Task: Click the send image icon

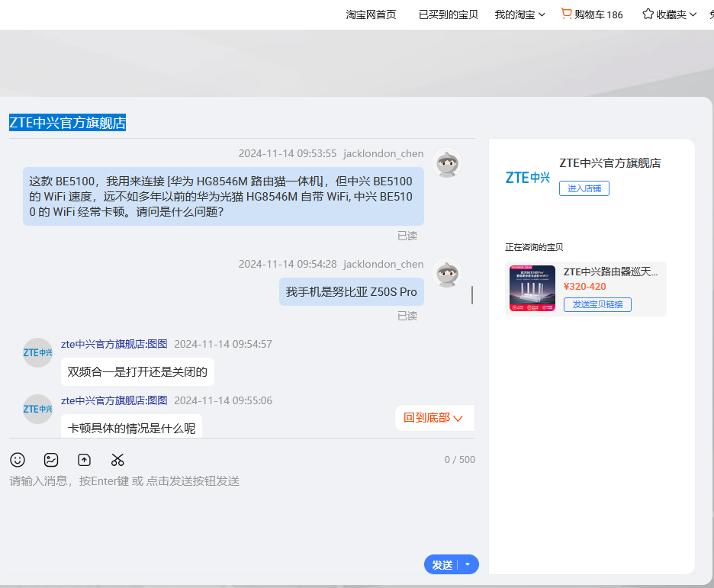Action: [x=51, y=460]
